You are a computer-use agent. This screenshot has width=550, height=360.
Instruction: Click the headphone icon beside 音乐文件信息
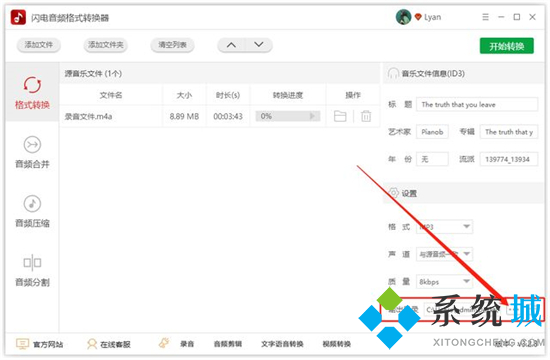coord(393,73)
